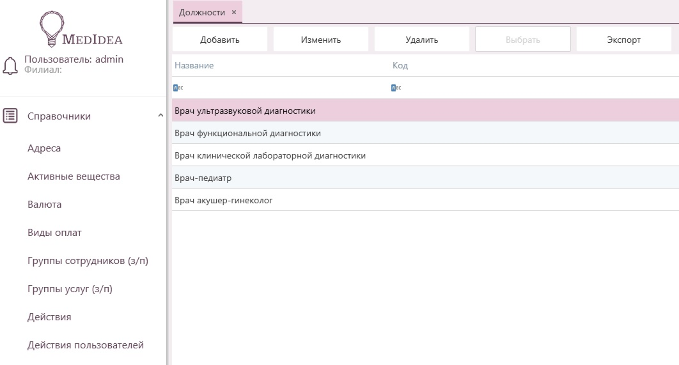679x365 pixels.
Task: Open the Адреса reference
Action: pyautogui.click(x=44, y=148)
